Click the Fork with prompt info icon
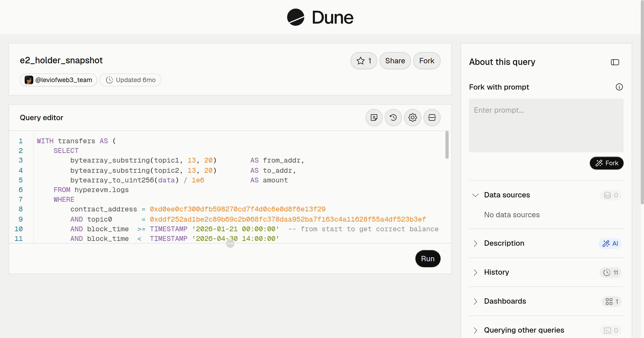Viewport: 644px width, 338px height. pyautogui.click(x=619, y=87)
